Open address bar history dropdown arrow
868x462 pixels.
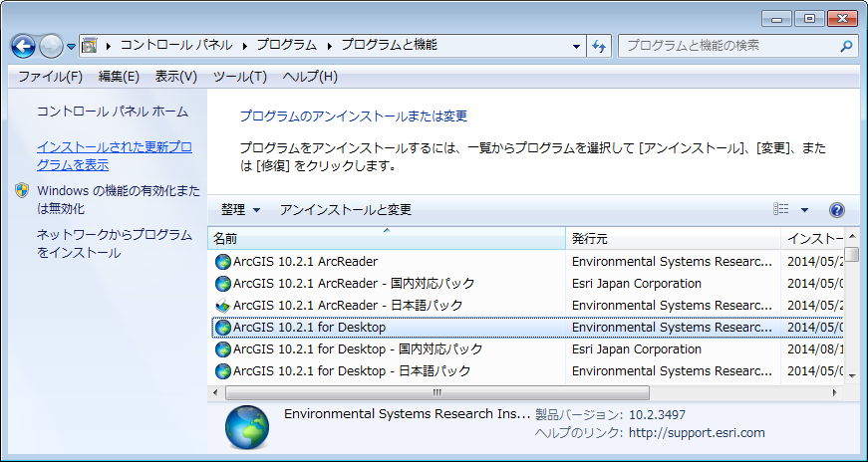point(576,47)
